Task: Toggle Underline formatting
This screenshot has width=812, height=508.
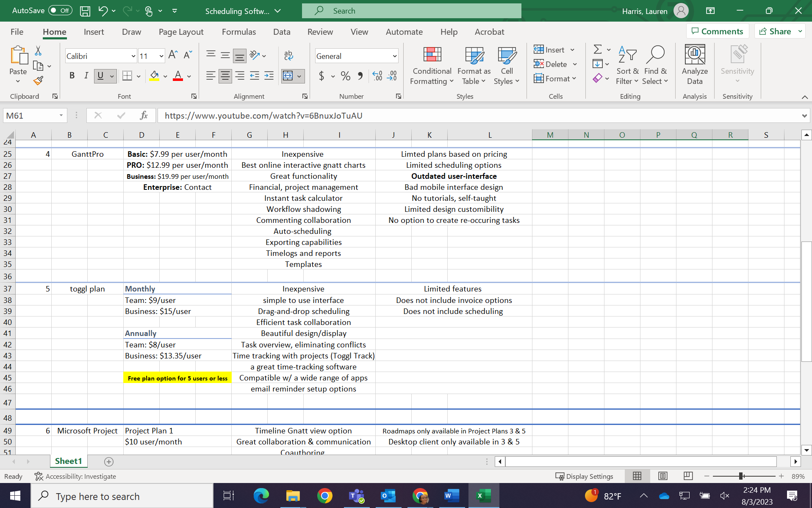Action: pos(100,76)
